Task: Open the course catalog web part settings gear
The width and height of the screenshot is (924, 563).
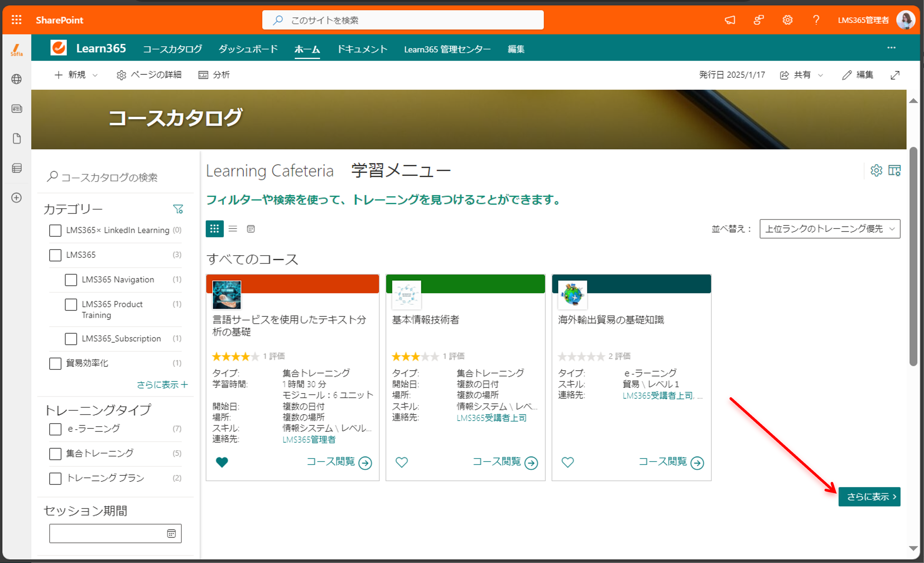Action: pyautogui.click(x=876, y=171)
